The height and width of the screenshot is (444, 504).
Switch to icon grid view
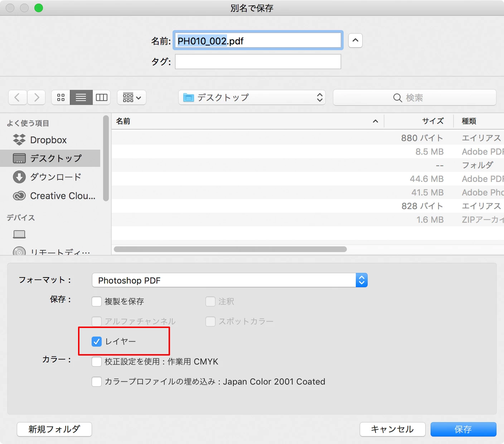(x=61, y=97)
